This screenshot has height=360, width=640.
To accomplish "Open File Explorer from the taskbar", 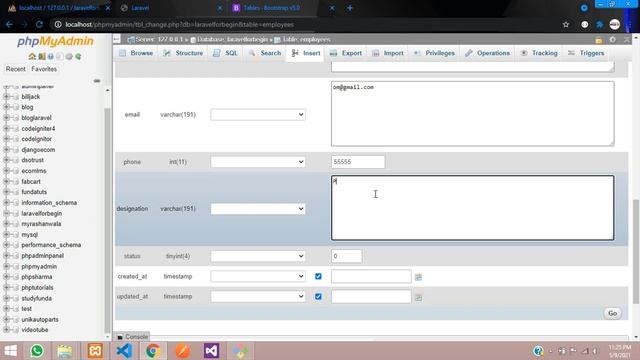I will tap(64, 351).
